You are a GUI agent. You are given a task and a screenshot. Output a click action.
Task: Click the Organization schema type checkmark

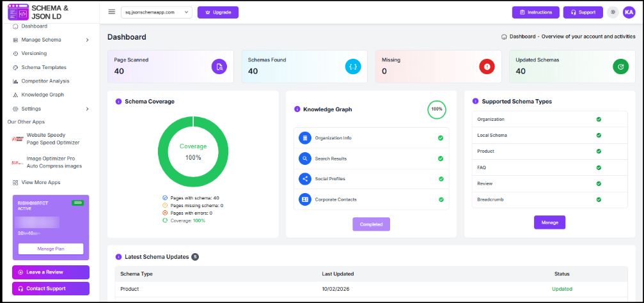tap(599, 120)
